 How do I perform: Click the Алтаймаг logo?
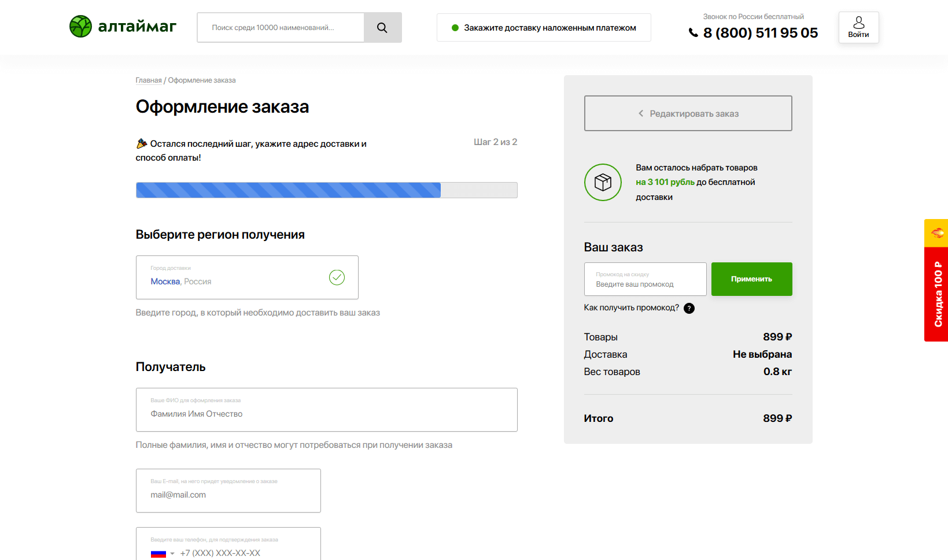(x=123, y=27)
